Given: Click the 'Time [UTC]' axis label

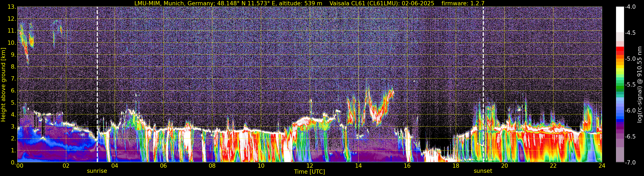Looking at the screenshot, I should point(310,172).
